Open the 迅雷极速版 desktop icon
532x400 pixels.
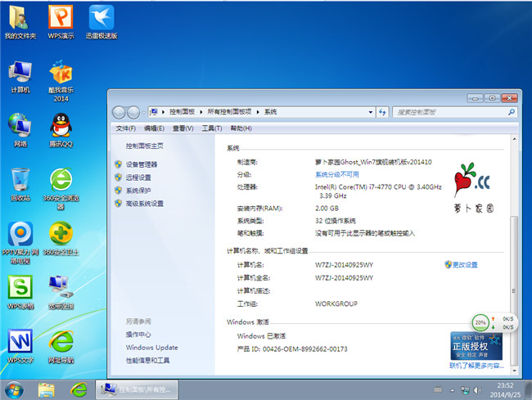click(x=101, y=22)
